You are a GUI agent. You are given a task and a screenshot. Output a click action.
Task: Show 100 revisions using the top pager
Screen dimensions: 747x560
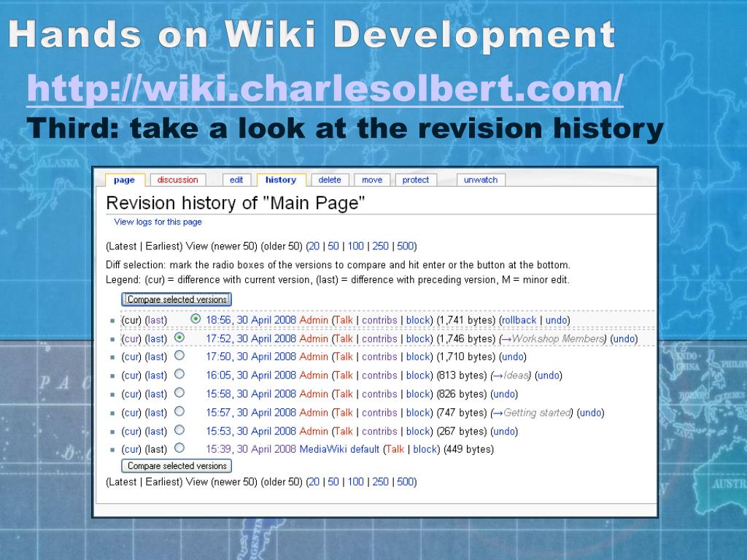(355, 246)
